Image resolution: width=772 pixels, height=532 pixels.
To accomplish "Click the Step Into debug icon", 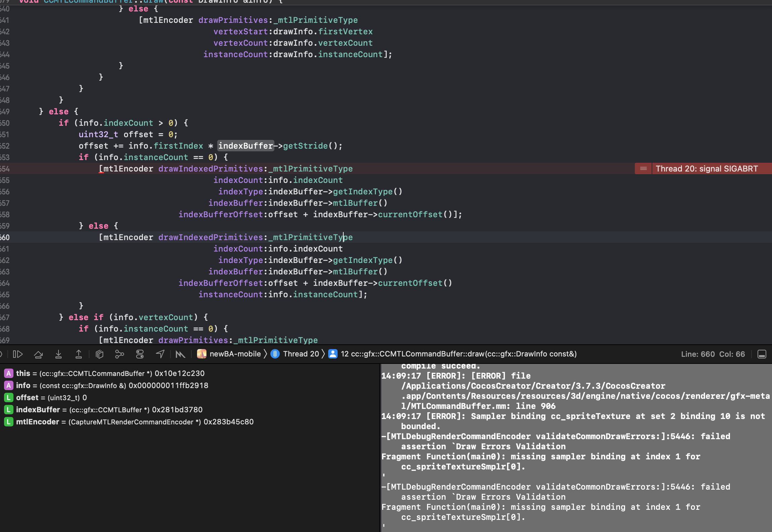I will point(59,354).
